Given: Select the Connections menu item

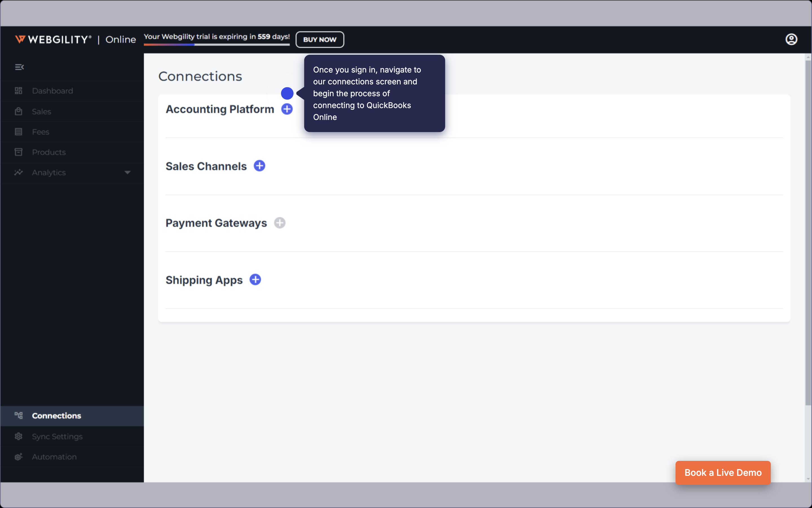Looking at the screenshot, I should [72, 416].
